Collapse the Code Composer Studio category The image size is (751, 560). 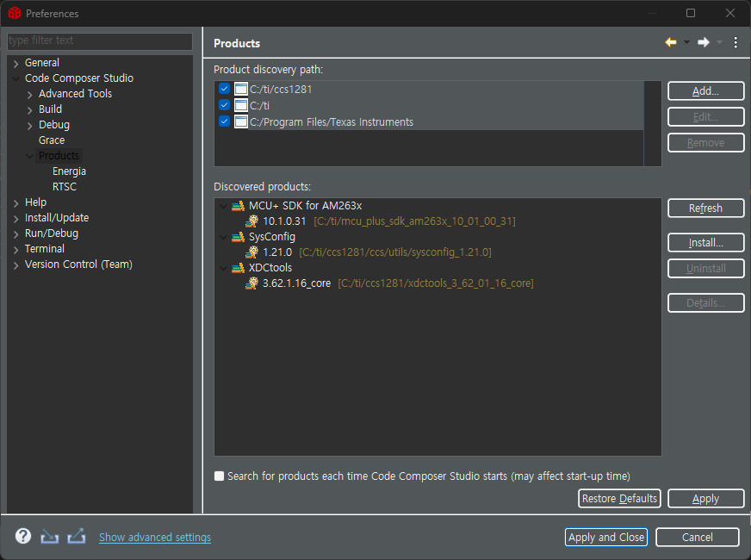16,78
